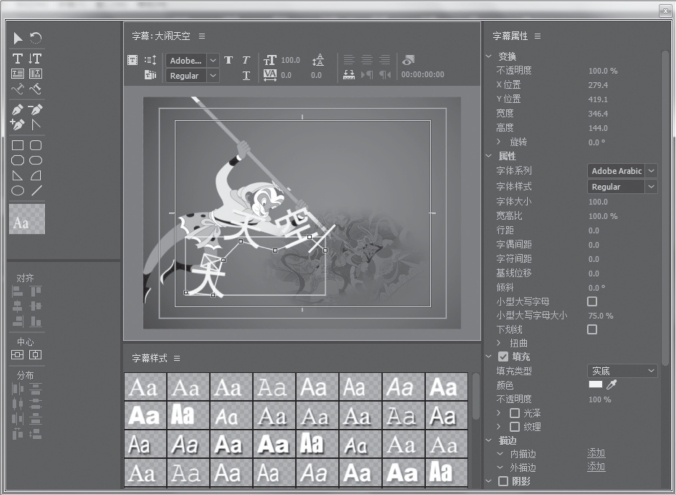Select the Add Anchor Point tool
Screen dimensions: 676x495
(17, 125)
